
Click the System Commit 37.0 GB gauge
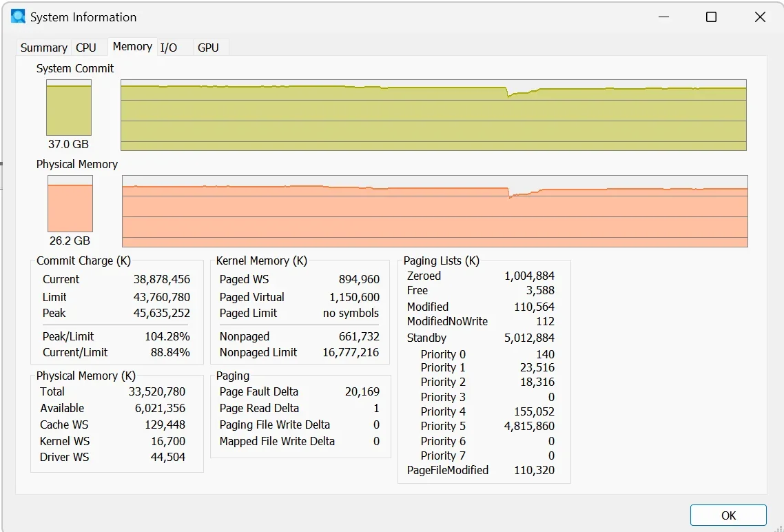point(69,108)
